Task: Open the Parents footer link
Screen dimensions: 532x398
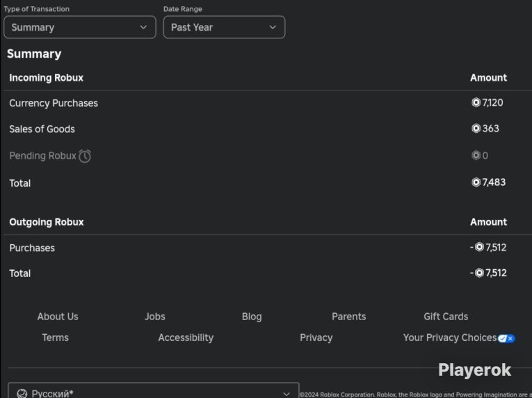Action: 349,317
